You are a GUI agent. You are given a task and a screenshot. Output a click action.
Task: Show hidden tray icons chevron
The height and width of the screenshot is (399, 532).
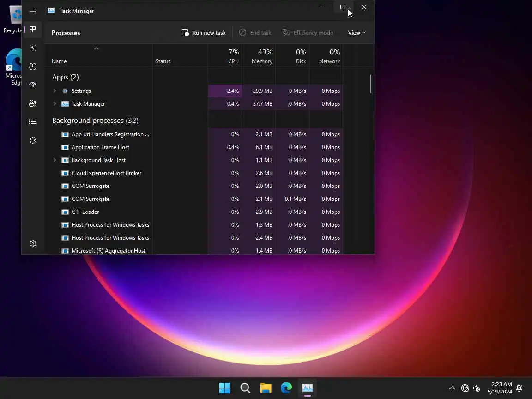pyautogui.click(x=452, y=388)
